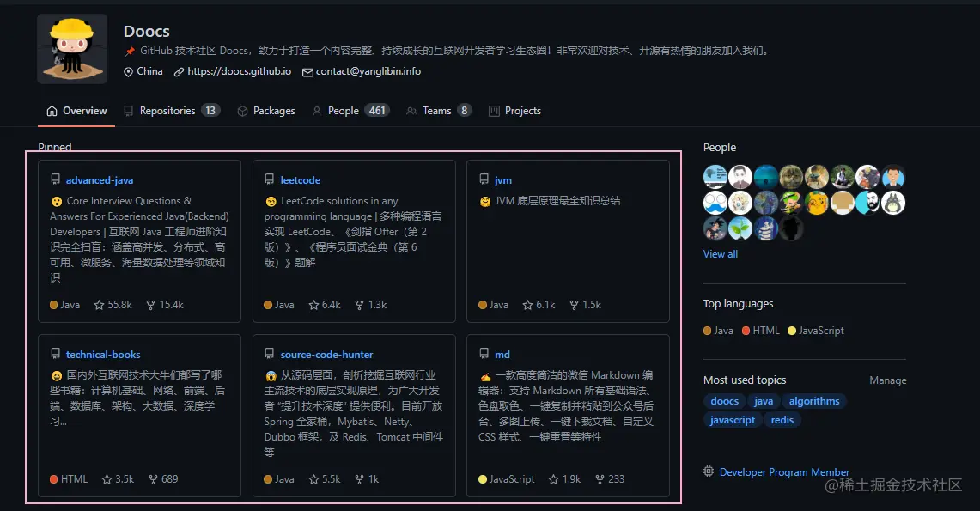980x511 pixels.
Task: View jvm 1.5k forks
Action: pyautogui.click(x=585, y=305)
